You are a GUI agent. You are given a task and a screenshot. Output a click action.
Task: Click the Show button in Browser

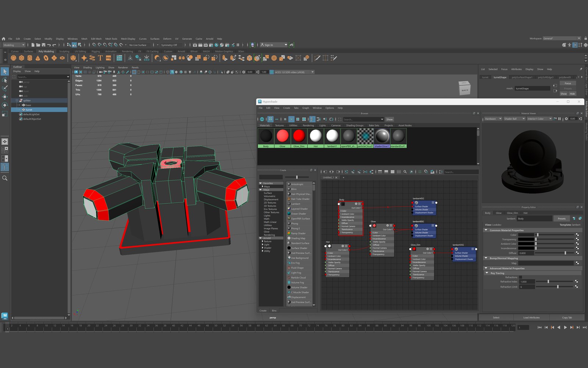click(x=390, y=119)
